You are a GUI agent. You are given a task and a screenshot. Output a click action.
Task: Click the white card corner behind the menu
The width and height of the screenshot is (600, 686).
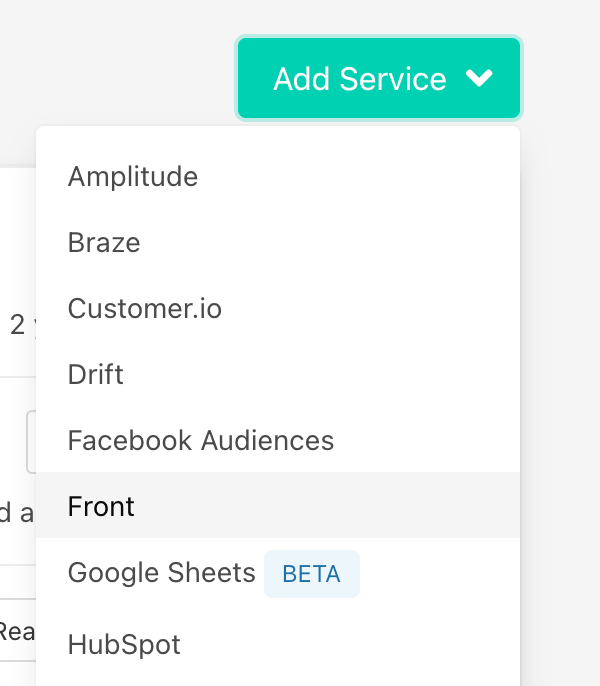click(x=16, y=200)
